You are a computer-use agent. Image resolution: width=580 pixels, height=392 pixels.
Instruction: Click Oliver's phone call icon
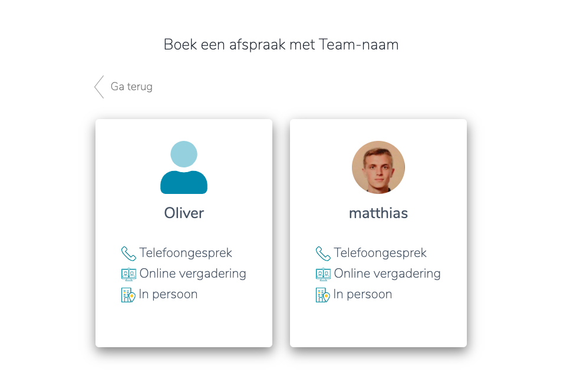click(128, 253)
